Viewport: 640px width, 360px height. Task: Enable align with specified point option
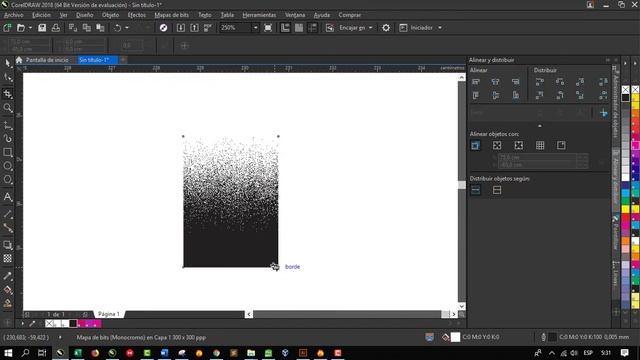pyautogui.click(x=561, y=145)
